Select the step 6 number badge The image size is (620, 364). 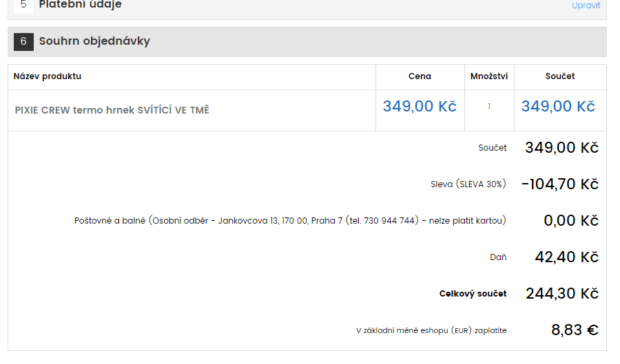point(23,41)
